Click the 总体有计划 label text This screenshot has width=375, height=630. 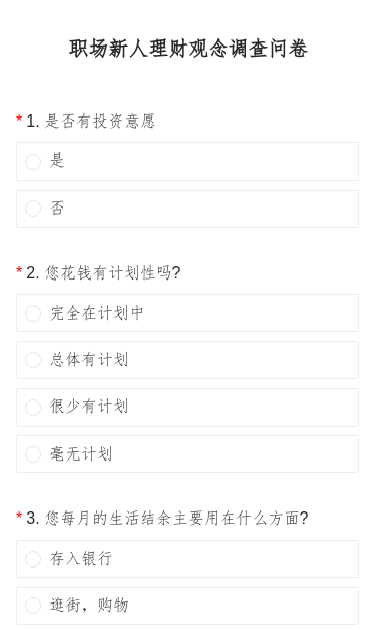(89, 360)
